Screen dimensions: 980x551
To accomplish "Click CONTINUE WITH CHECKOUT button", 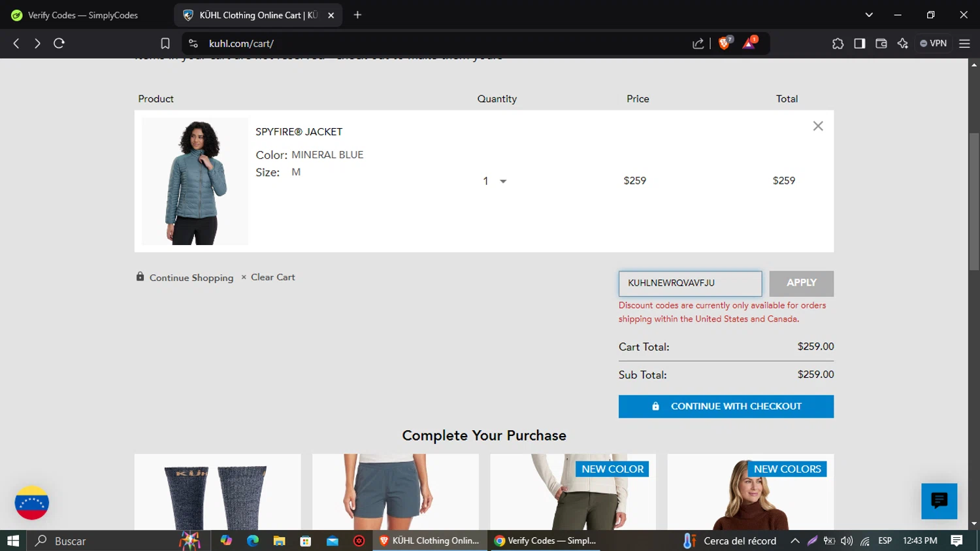I will [x=726, y=406].
